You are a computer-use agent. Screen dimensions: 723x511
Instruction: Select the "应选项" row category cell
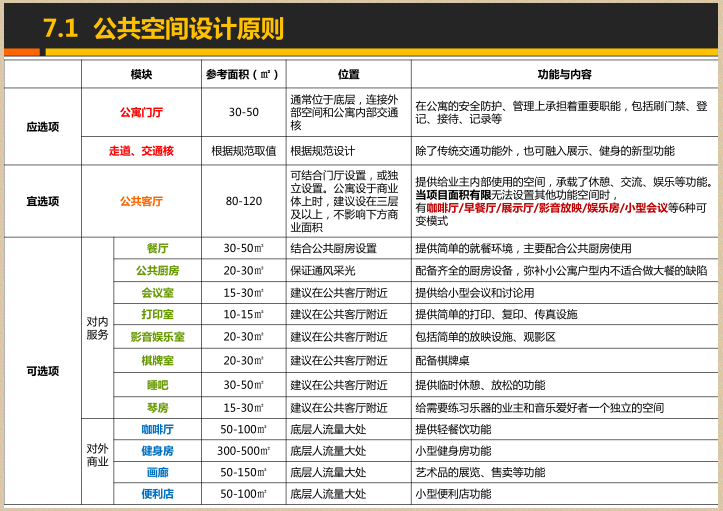[43, 127]
